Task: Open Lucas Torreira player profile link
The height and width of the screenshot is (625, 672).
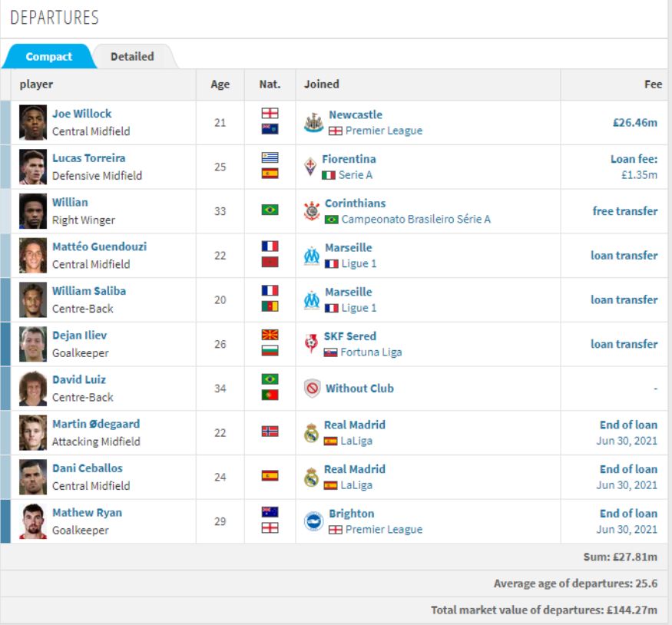Action: [89, 158]
